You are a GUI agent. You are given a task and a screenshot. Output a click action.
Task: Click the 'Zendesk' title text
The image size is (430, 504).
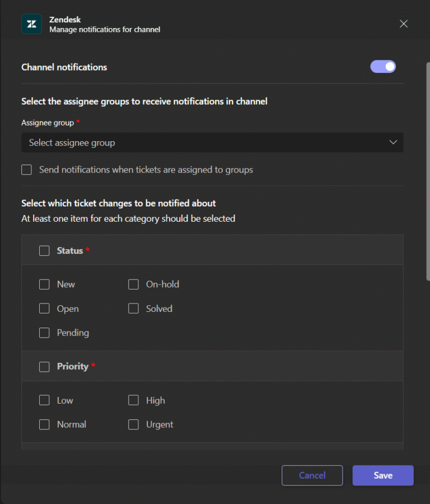65,20
